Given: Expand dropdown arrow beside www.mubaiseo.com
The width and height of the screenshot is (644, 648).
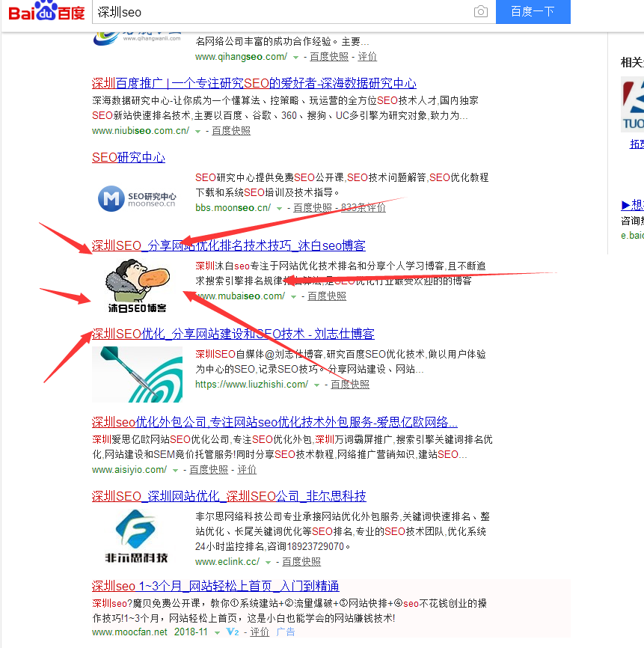Looking at the screenshot, I should 294,296.
